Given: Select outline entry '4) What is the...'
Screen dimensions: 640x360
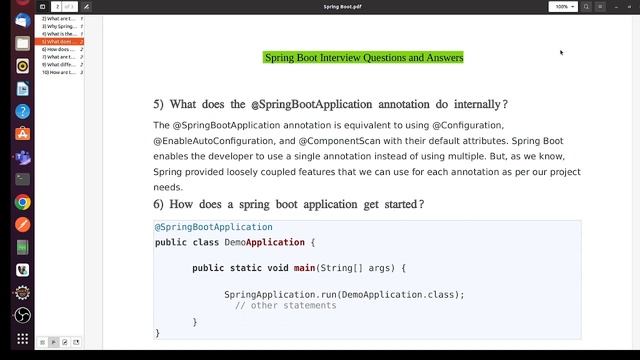Looking at the screenshot, I should click(x=60, y=34).
